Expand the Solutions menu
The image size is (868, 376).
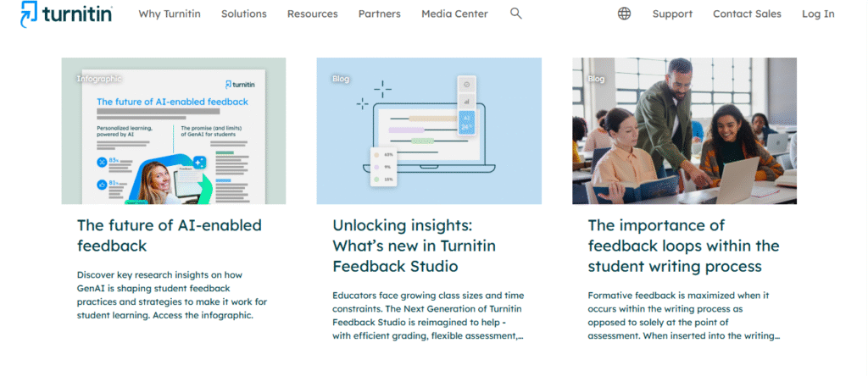click(x=243, y=14)
